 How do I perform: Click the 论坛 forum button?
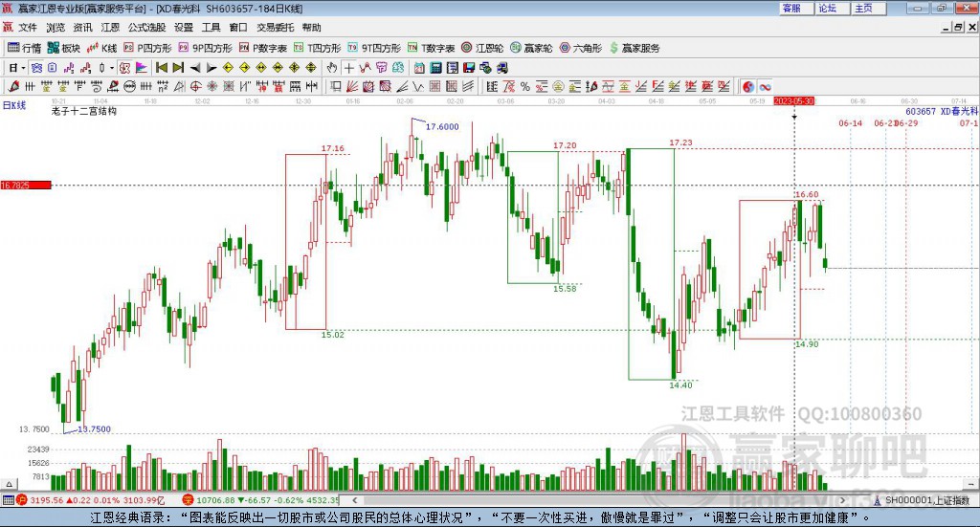pyautogui.click(x=833, y=8)
